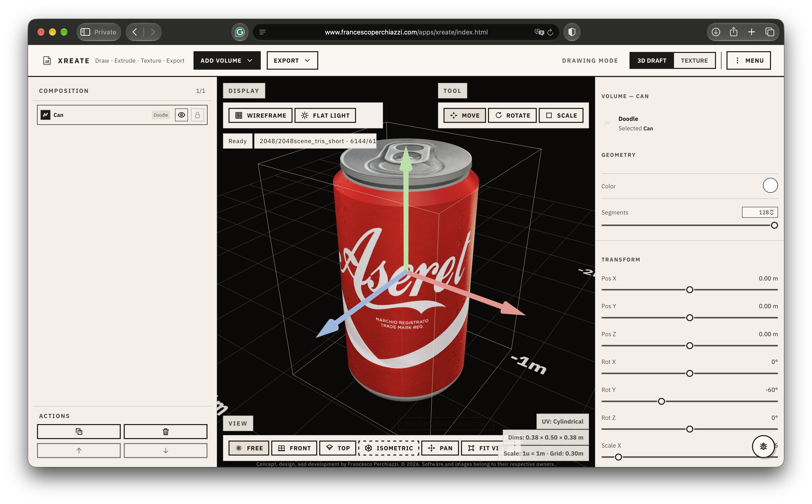Click the View panel tab
Viewport: 812px width, 504px height.
click(x=238, y=423)
